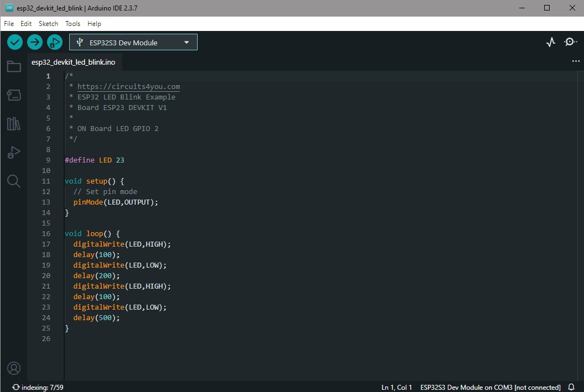Click the delay(500); statement
Image resolution: width=584 pixels, height=392 pixels.
[x=96, y=317]
